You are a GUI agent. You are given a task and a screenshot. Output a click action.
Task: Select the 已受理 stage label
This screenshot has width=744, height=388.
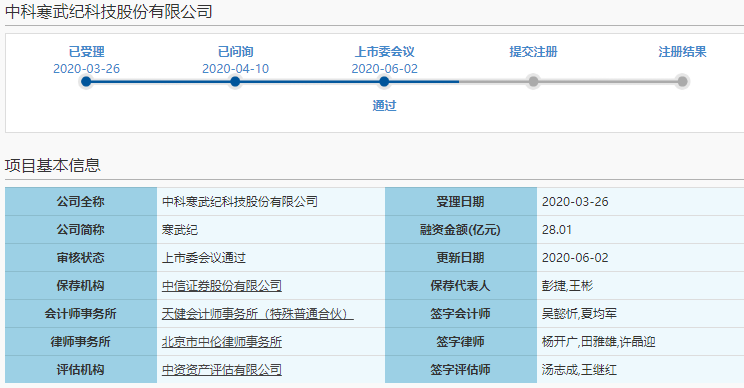click(86, 52)
